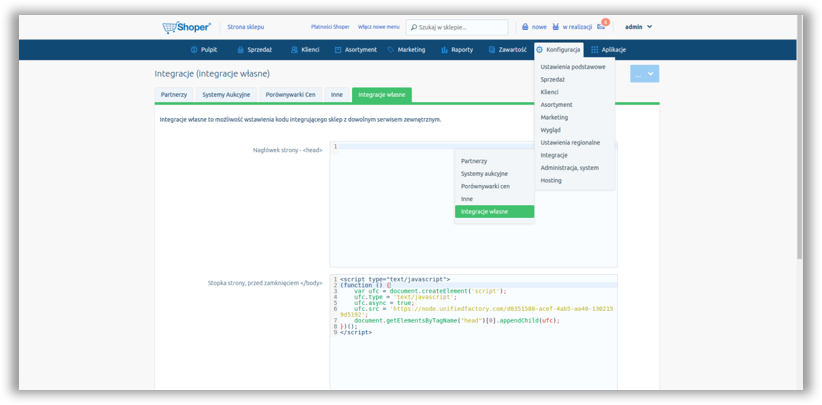Open Zawartość in main navigation

click(507, 50)
